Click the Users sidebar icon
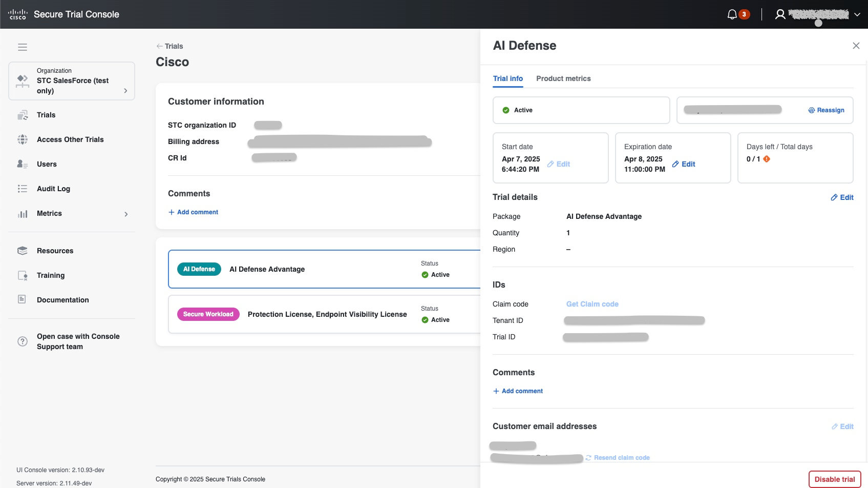The image size is (868, 488). (23, 164)
